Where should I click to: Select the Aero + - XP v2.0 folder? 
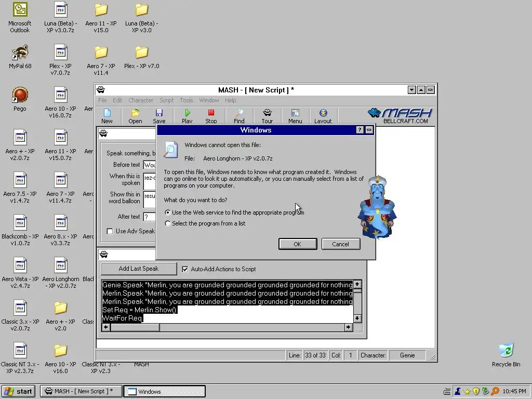(60, 316)
